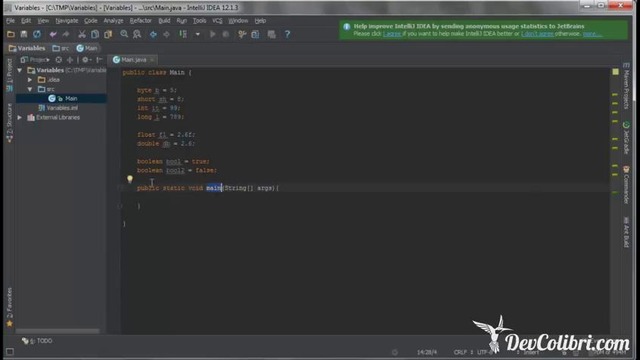Click the Open project folder toolbar icon

click(11, 34)
